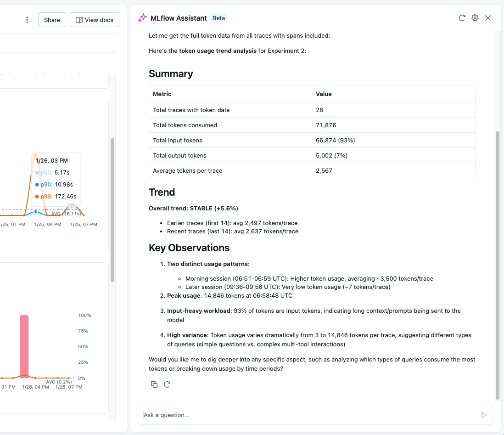Click the Beta badge beside MLflow Assistant

pyautogui.click(x=218, y=18)
